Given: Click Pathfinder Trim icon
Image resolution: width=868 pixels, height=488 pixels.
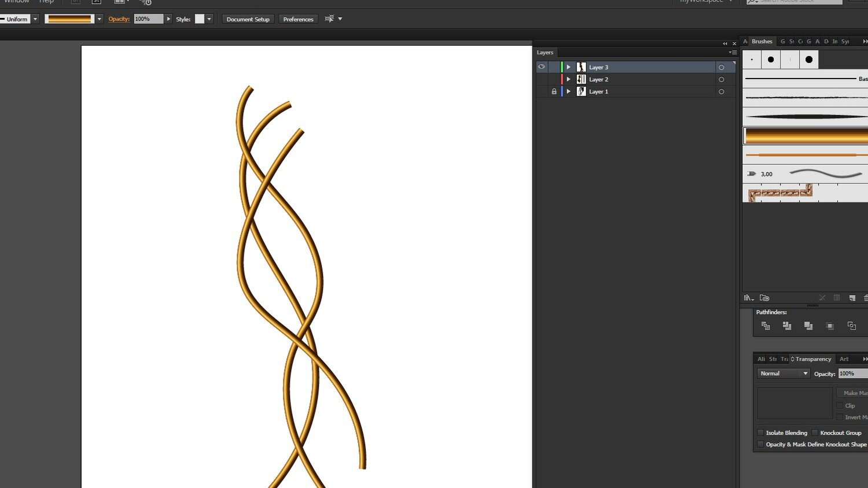Looking at the screenshot, I should (x=787, y=326).
